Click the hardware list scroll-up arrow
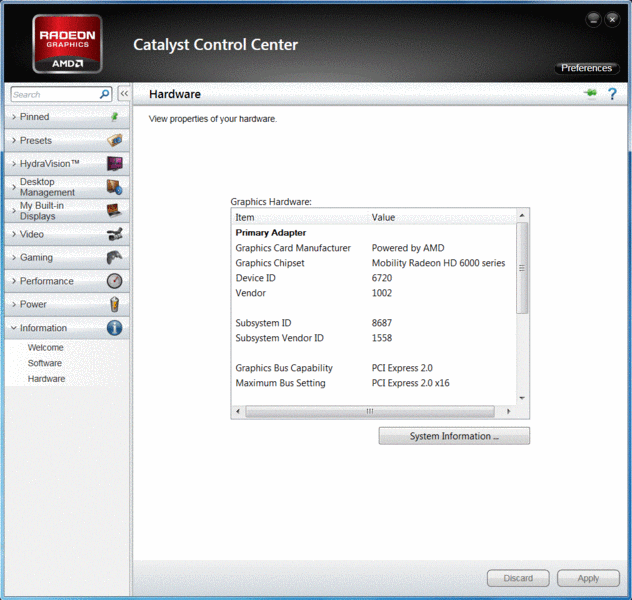 click(522, 215)
